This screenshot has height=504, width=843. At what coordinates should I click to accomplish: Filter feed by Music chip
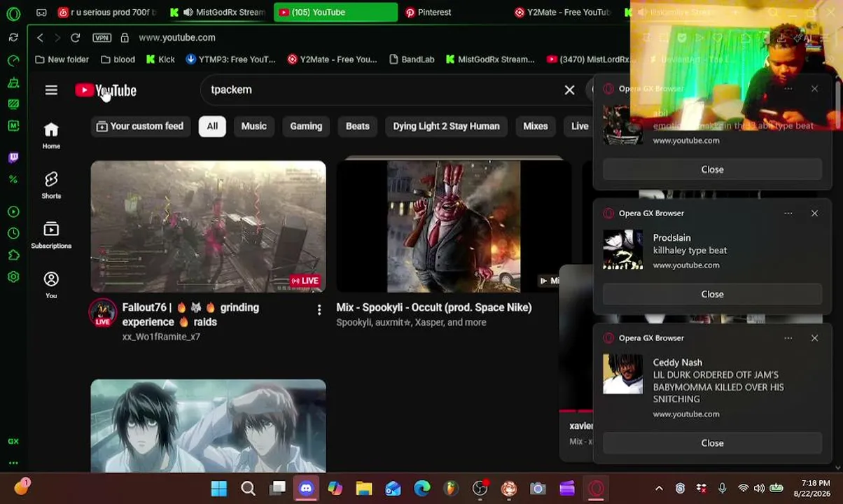coord(253,127)
